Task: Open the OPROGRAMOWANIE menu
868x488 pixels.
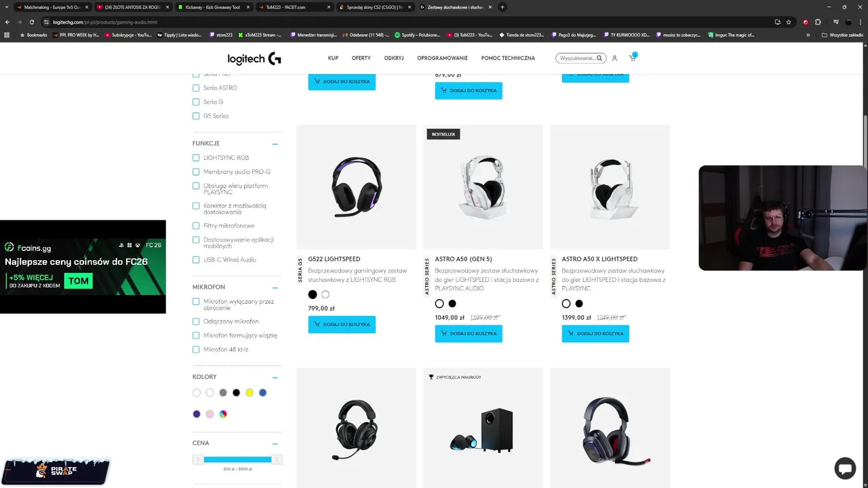Action: [443, 58]
